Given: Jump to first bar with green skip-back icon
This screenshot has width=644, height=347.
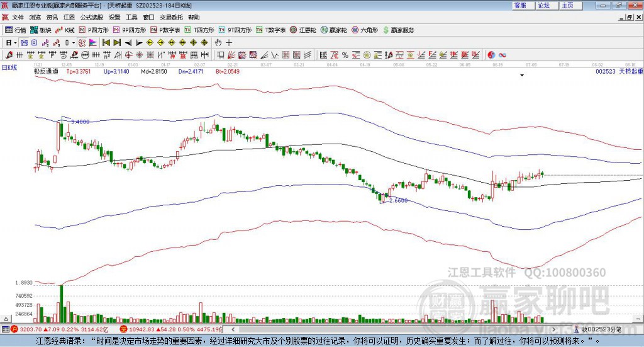Looking at the screenshot, I should tap(106, 43).
